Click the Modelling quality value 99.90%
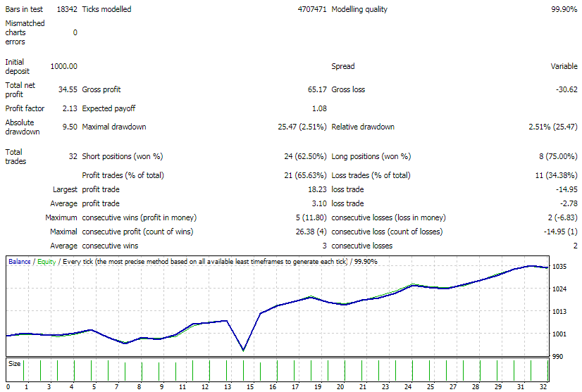This screenshot has width=582, height=392. 564,9
